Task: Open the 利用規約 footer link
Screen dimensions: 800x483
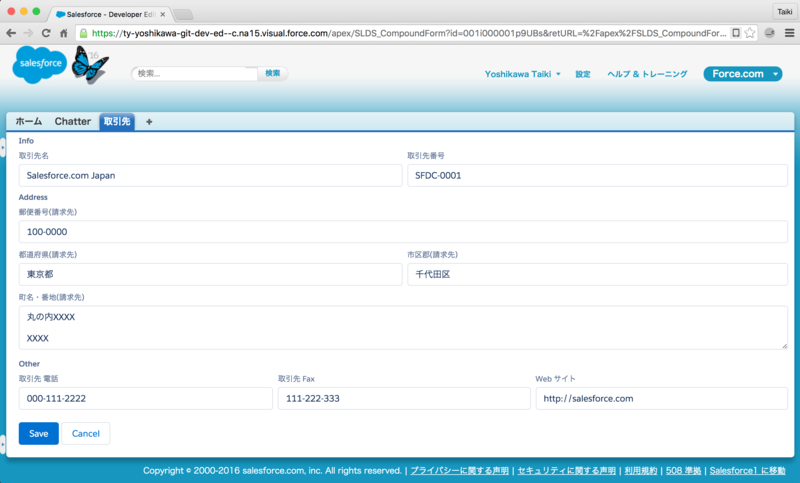Action: point(641,471)
